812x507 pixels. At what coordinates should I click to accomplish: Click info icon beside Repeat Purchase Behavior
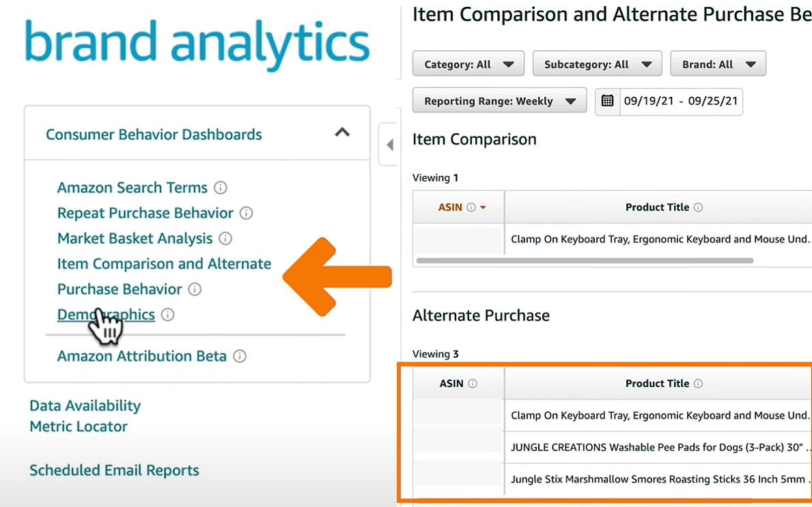[247, 213]
